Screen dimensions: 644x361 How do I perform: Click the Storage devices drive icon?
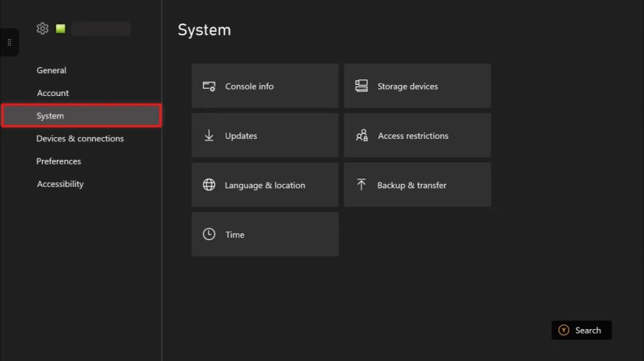coord(361,86)
